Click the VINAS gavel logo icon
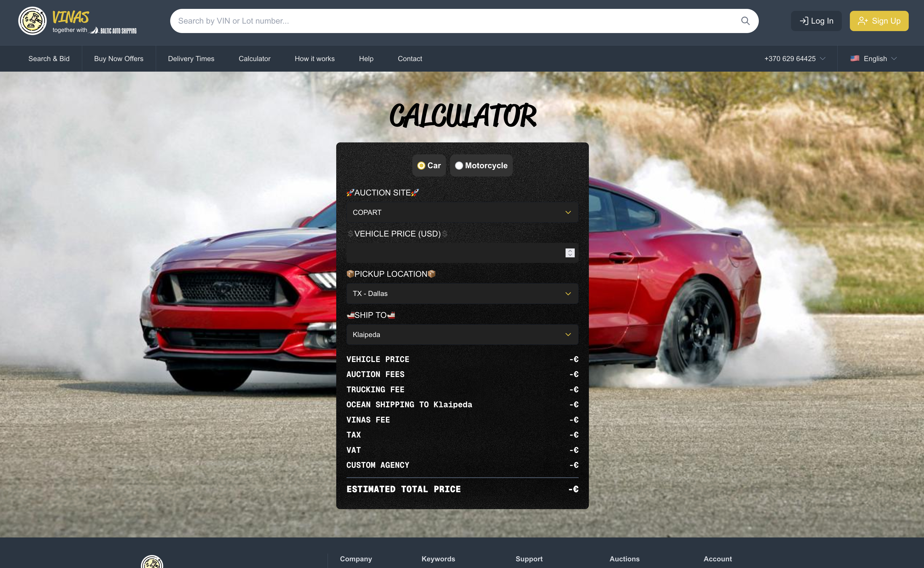Image resolution: width=924 pixels, height=568 pixels. point(32,21)
